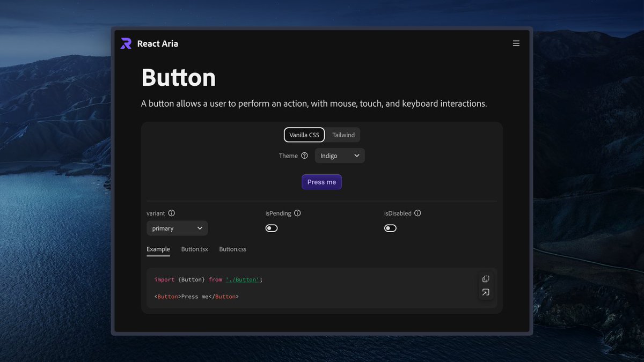Screen dimensions: 644x362
Task: Click the 'isPending' prop label
Action: (278, 213)
